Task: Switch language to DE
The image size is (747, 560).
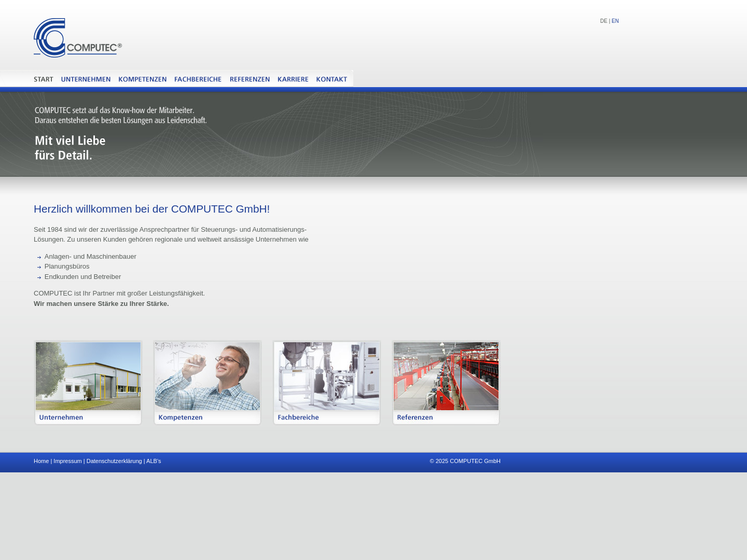Action: (603, 21)
